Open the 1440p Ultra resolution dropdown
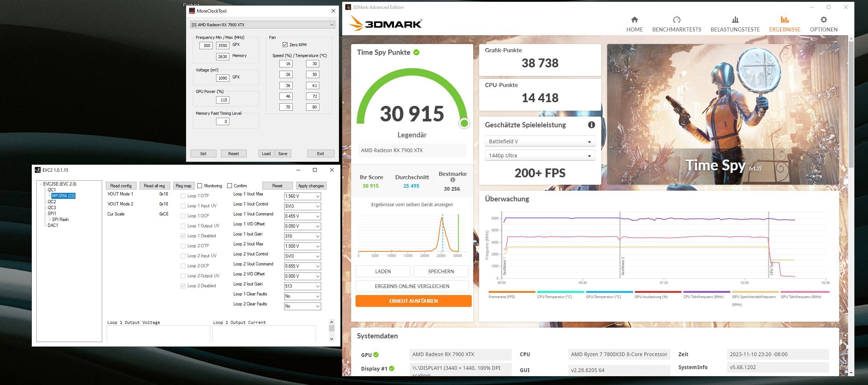 point(540,155)
